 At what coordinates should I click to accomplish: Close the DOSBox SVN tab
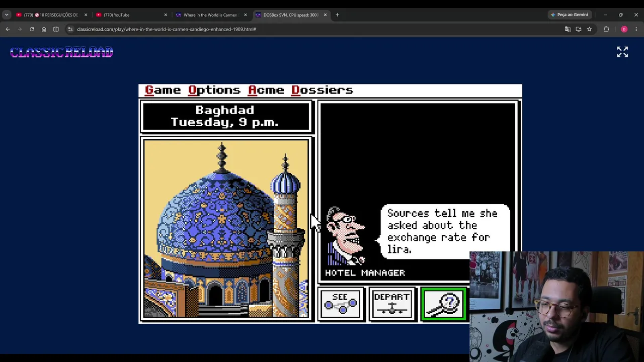[x=325, y=15]
